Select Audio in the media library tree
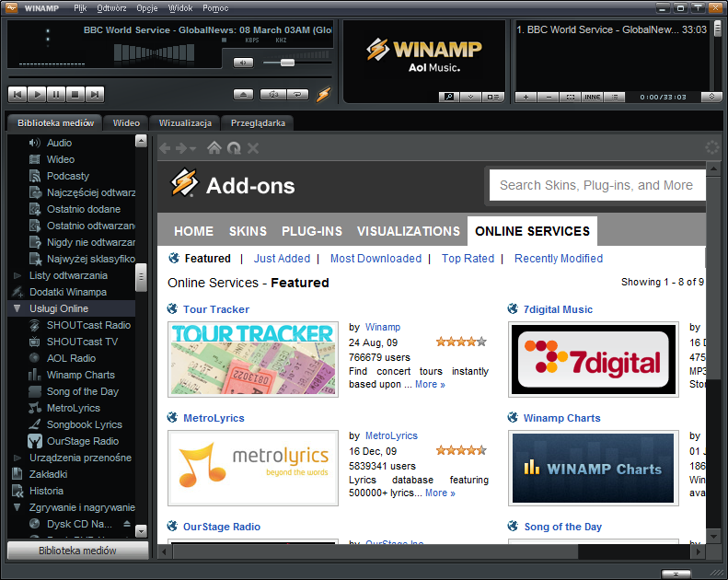This screenshot has width=728, height=580. point(59,143)
